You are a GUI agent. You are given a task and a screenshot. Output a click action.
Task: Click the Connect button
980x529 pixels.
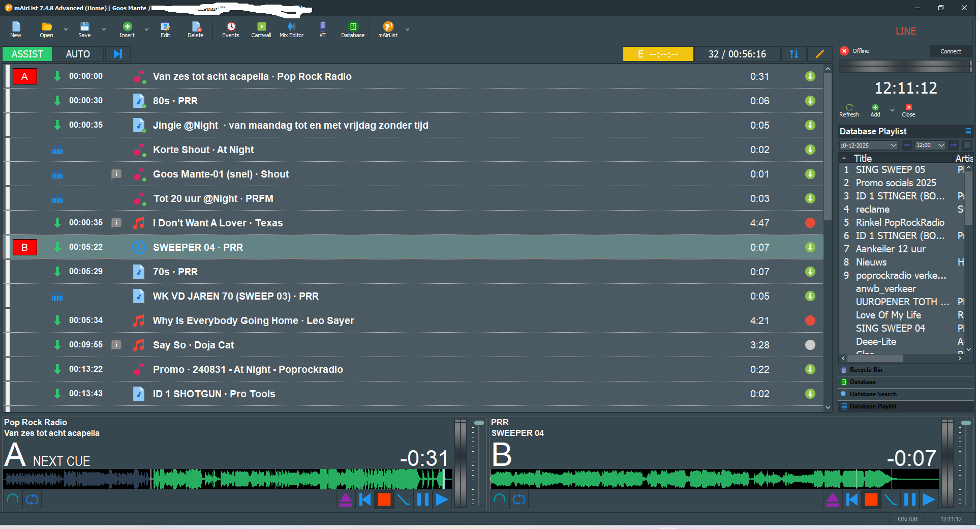[951, 51]
